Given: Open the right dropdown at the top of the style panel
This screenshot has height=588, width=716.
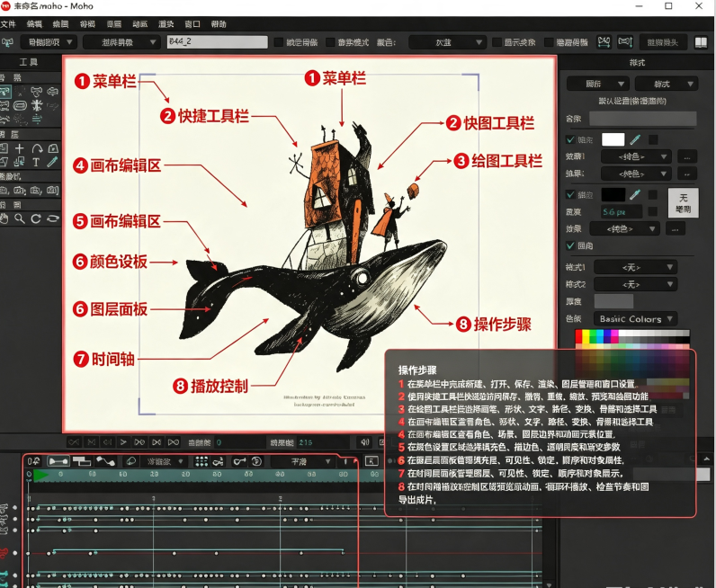Looking at the screenshot, I should 666,84.
